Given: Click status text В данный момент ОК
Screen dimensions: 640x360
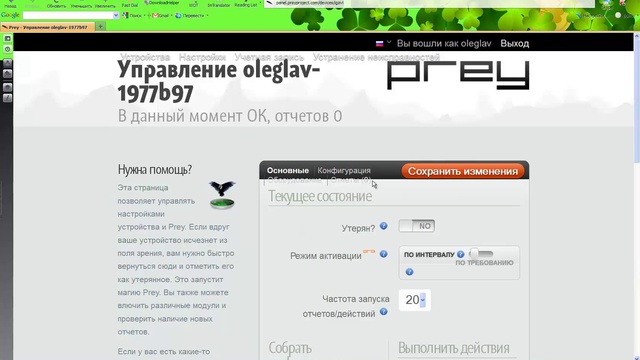Looking at the screenshot, I should [230, 116].
